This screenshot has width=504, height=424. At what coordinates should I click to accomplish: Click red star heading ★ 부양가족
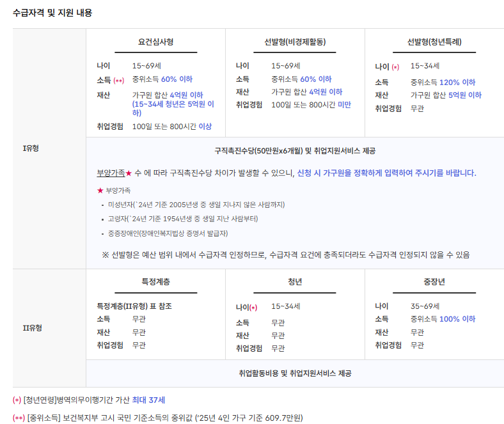(x=114, y=191)
